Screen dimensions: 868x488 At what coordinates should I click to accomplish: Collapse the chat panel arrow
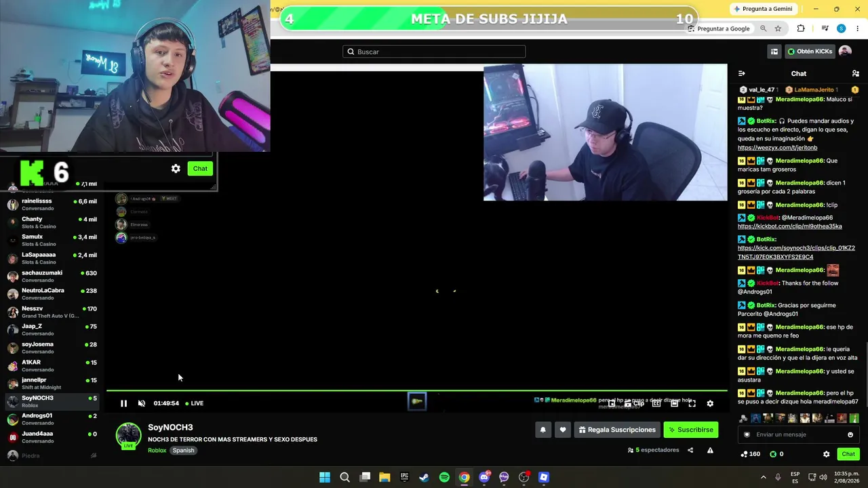[x=741, y=73]
